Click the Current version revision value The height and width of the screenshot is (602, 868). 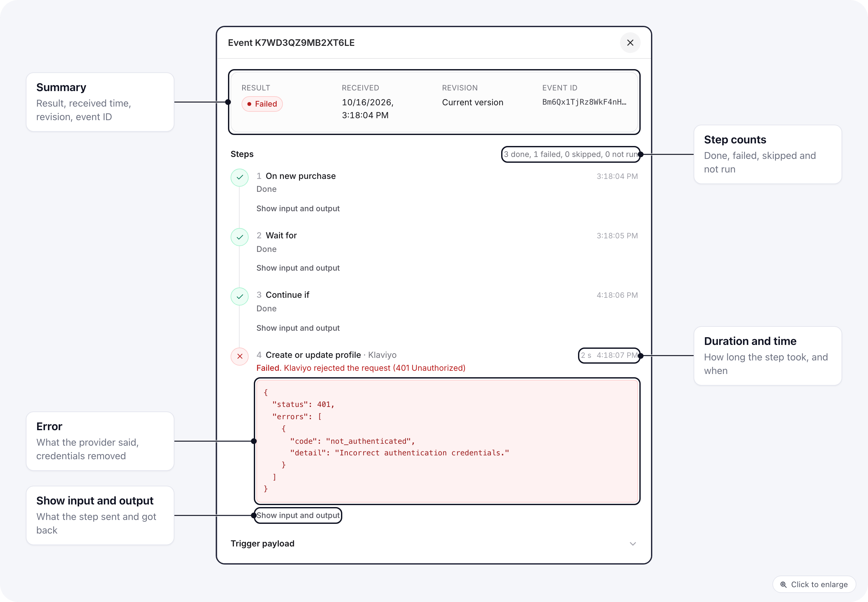(x=472, y=102)
